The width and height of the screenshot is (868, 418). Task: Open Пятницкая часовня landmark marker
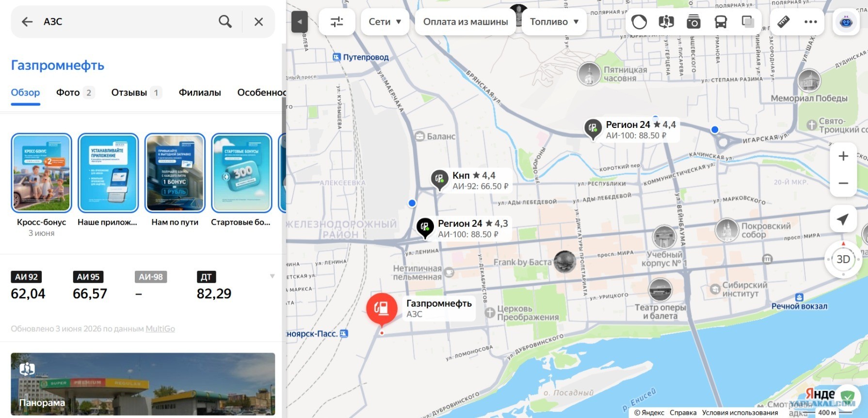point(589,75)
